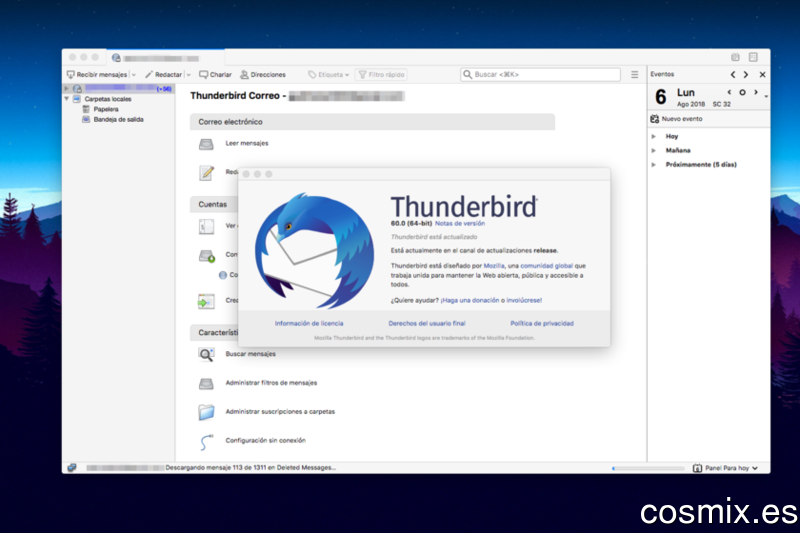Close the Eventos pane
The width and height of the screenshot is (800, 533).
click(x=762, y=74)
